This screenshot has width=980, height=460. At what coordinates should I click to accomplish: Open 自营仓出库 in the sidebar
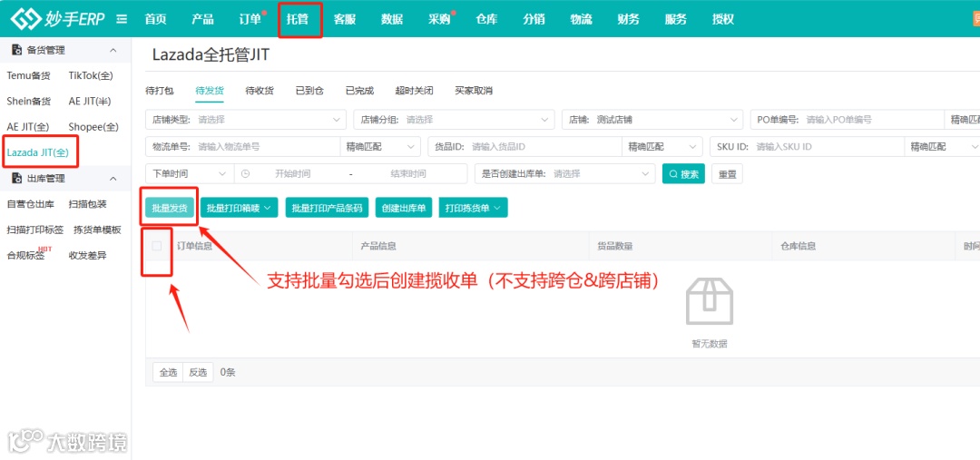30,204
